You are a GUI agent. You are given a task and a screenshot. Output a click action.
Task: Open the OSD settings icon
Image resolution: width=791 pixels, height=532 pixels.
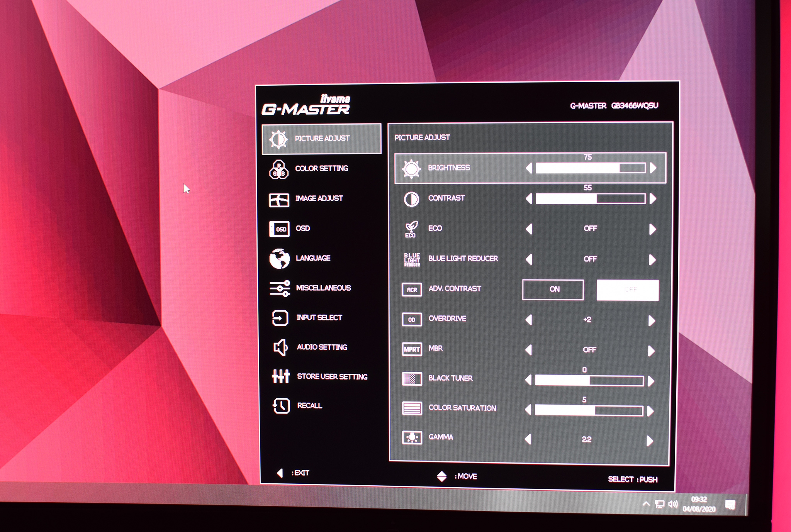click(279, 229)
